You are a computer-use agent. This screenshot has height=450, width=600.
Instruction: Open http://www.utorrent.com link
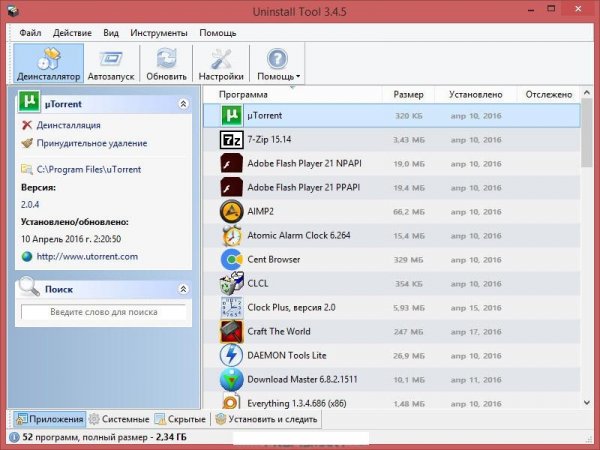point(87,256)
